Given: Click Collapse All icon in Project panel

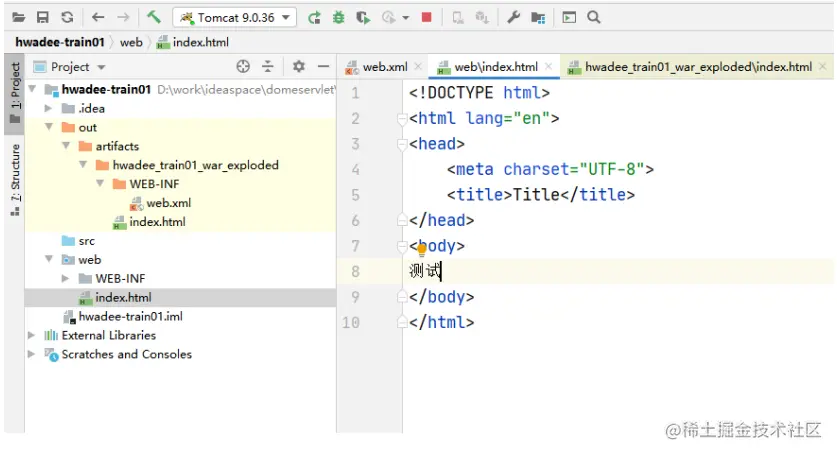Looking at the screenshot, I should 267,67.
